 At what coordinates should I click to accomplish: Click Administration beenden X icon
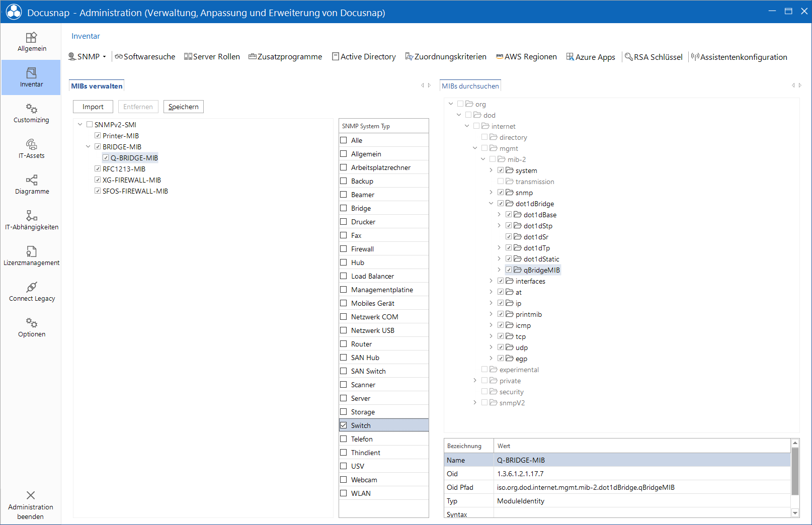(x=31, y=495)
